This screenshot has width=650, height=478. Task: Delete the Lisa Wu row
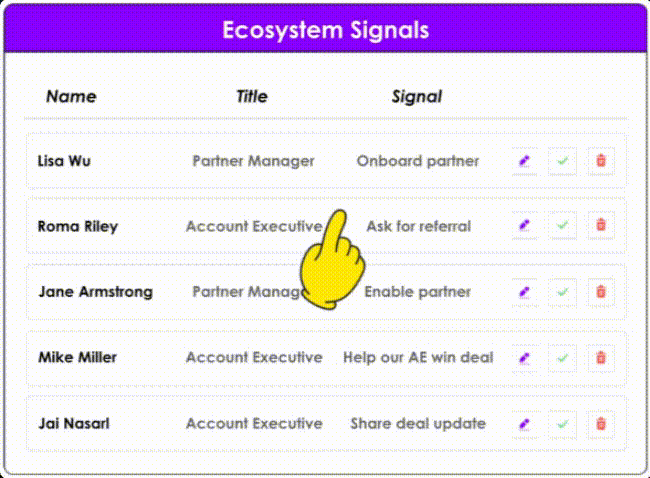coord(601,160)
